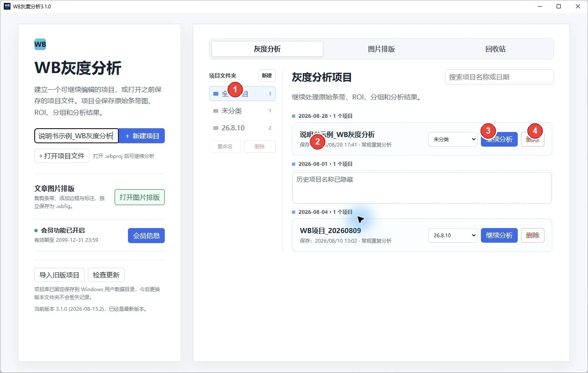Click the 新建项目 button

[142, 136]
